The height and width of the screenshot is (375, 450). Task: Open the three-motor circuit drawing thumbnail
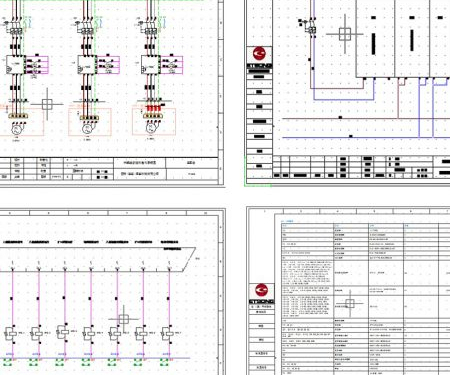pos(112,93)
